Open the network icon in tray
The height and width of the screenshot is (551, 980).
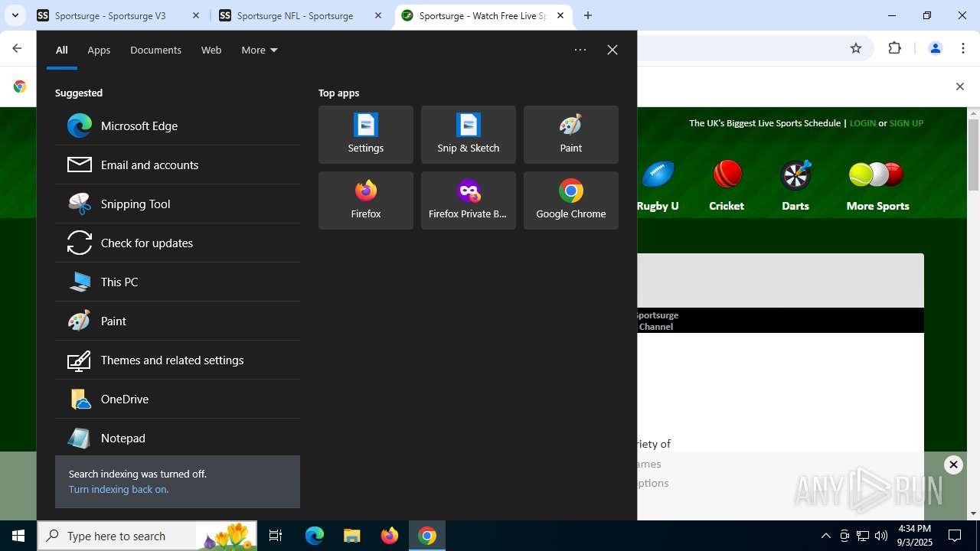(x=863, y=536)
